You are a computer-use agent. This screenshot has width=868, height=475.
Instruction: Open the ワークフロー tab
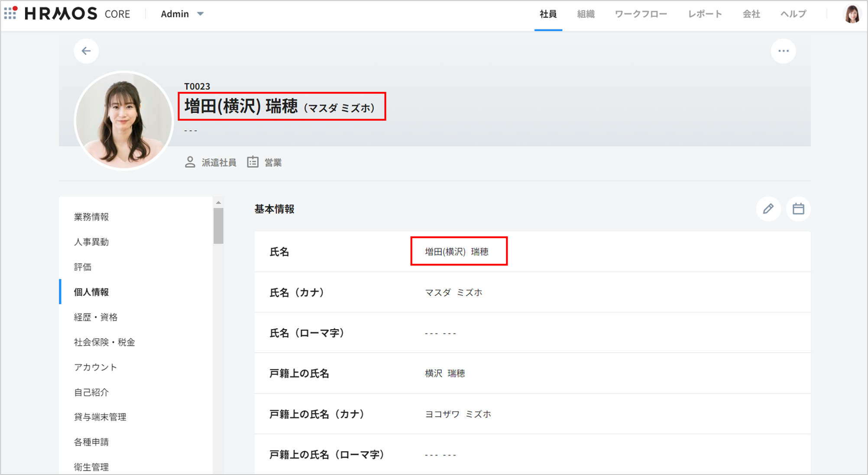pos(641,14)
